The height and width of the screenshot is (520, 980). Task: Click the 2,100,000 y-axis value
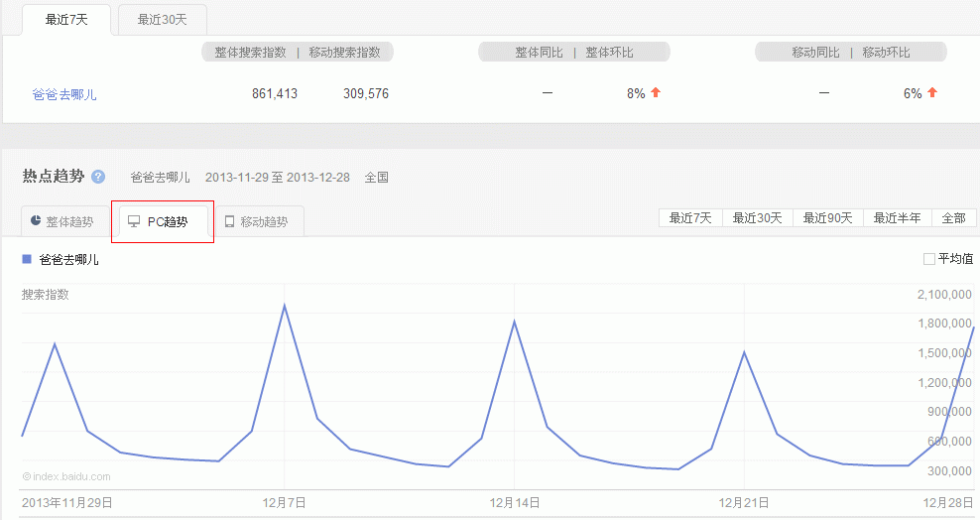coord(943,295)
